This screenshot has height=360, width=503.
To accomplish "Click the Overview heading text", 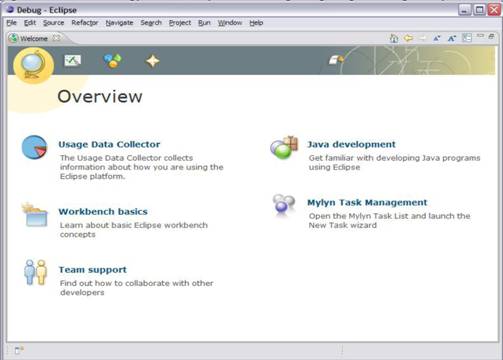I will [x=100, y=97].
